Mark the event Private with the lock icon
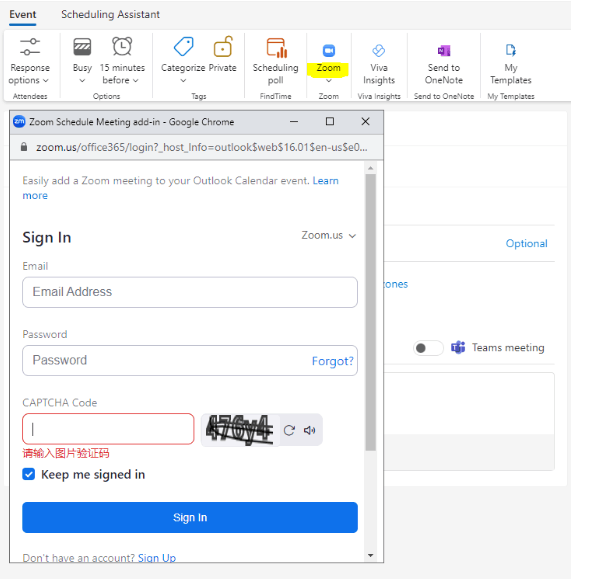 tap(223, 47)
